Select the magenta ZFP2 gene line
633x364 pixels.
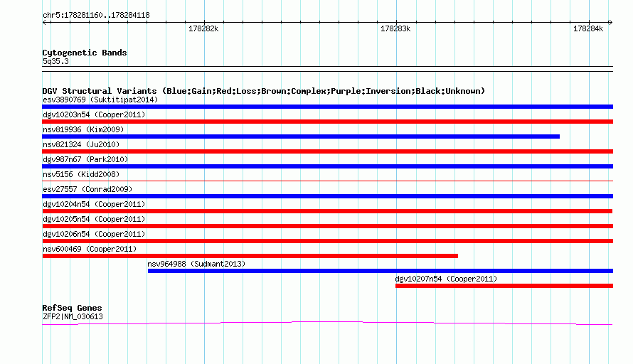click(x=327, y=323)
